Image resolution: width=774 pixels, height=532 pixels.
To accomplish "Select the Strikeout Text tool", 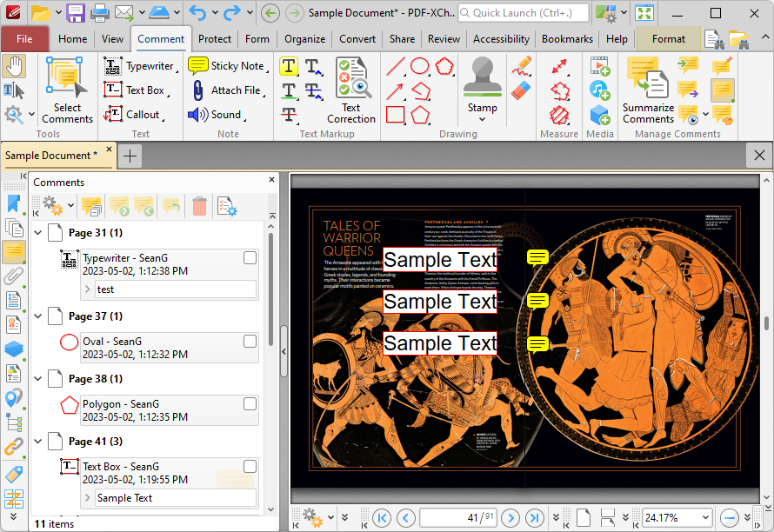I will [x=289, y=115].
